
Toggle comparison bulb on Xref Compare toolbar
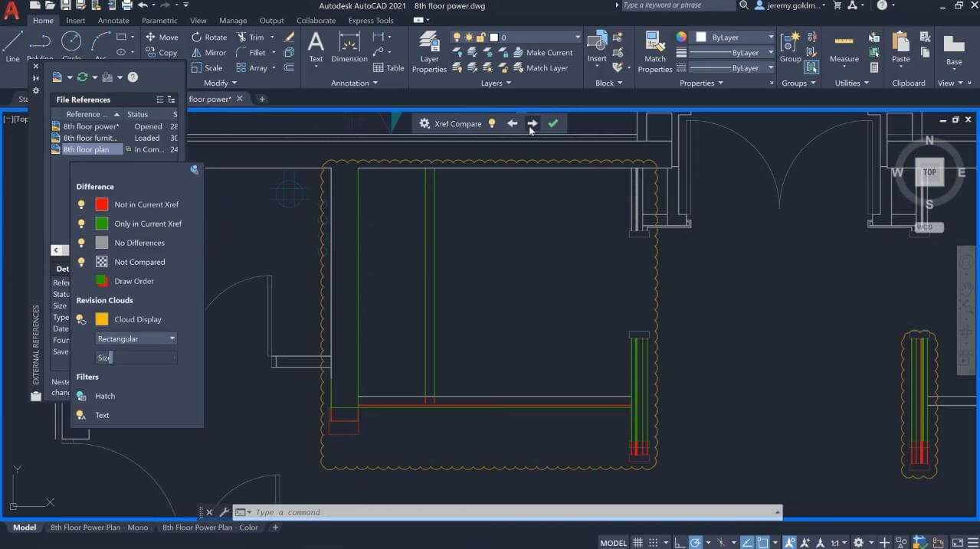point(492,123)
